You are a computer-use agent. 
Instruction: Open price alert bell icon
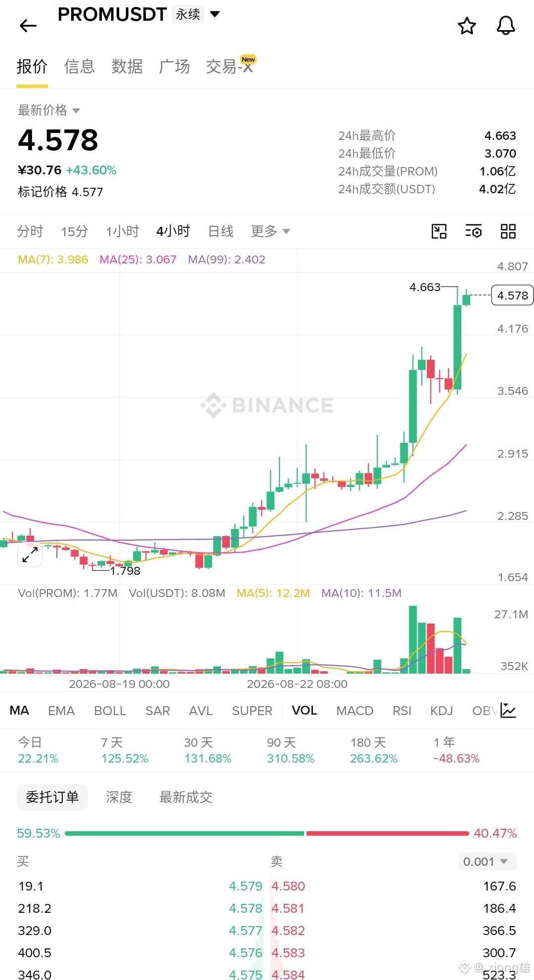pos(506,26)
